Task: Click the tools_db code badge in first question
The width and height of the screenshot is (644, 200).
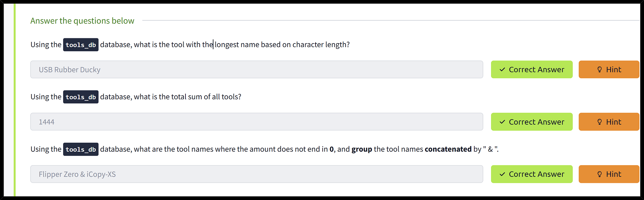Action: 81,45
